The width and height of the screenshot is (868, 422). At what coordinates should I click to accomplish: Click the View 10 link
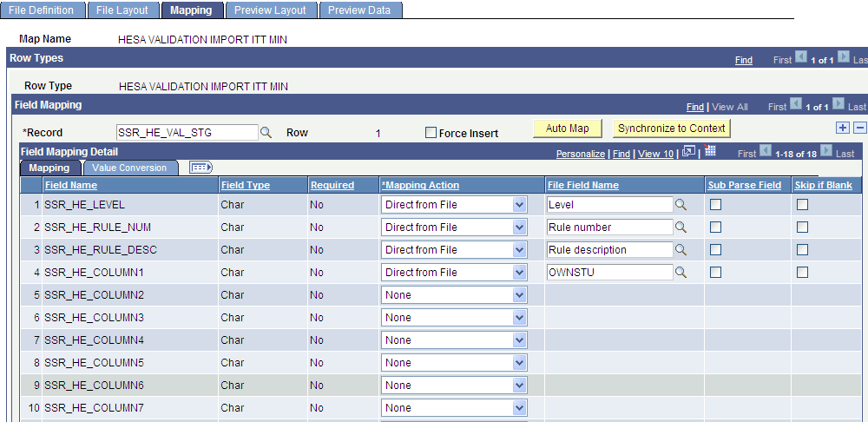click(656, 154)
